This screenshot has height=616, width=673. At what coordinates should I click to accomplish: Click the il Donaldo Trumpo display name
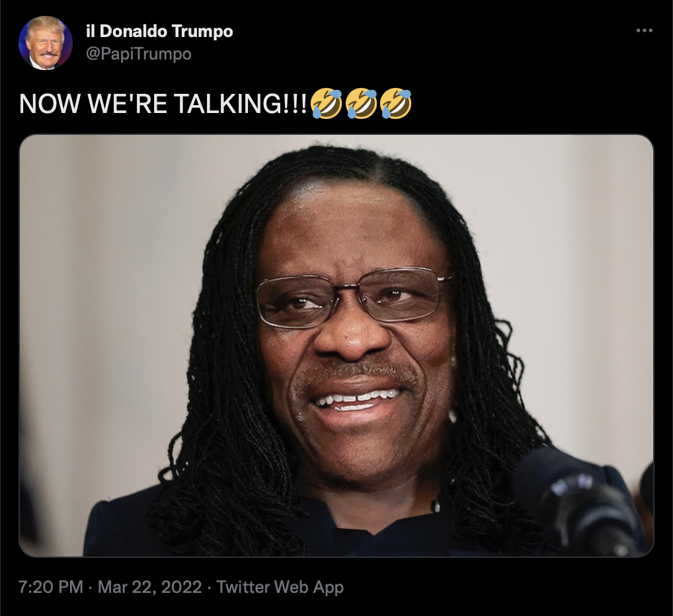coord(159,31)
